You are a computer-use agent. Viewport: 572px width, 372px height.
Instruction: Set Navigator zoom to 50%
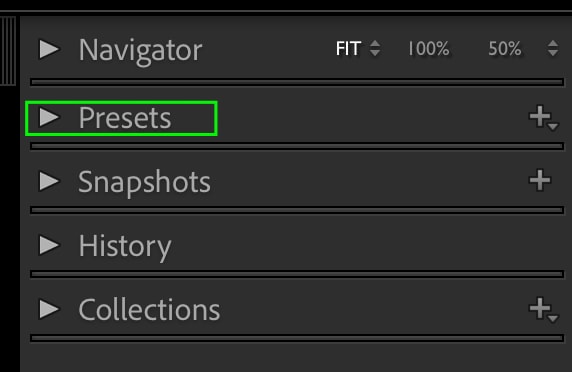click(505, 49)
